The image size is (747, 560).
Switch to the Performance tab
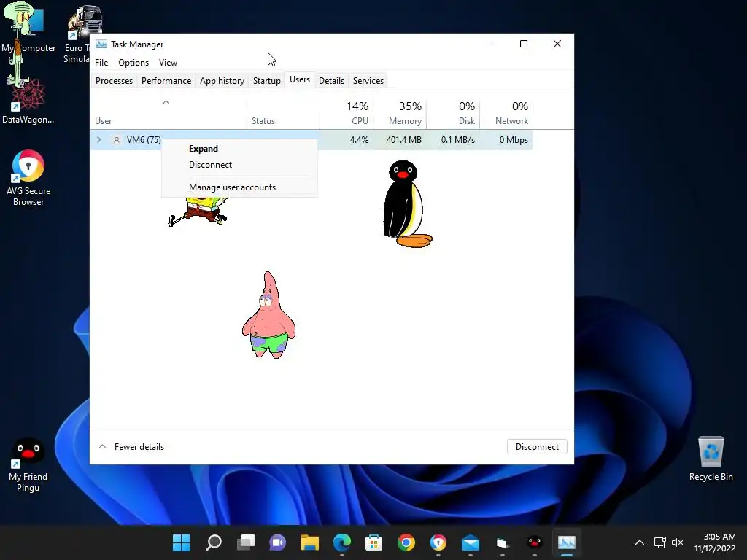click(166, 80)
